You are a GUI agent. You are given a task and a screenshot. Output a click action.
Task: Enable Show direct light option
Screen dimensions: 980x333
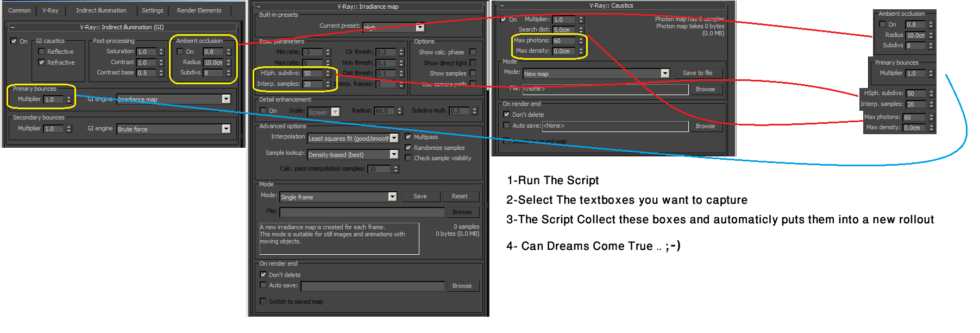(473, 63)
